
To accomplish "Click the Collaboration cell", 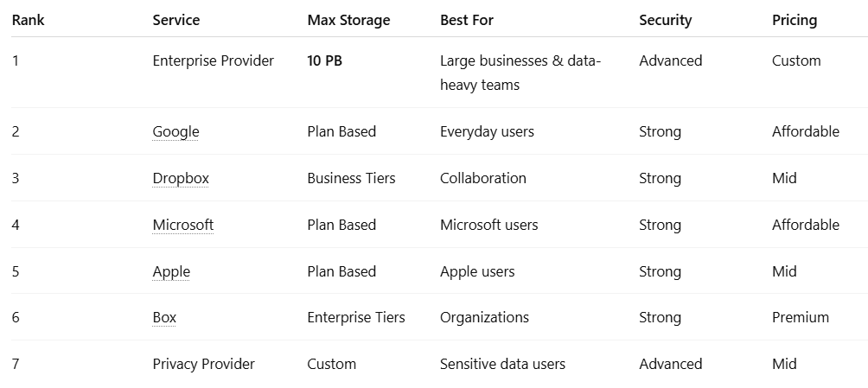I will point(482,179).
